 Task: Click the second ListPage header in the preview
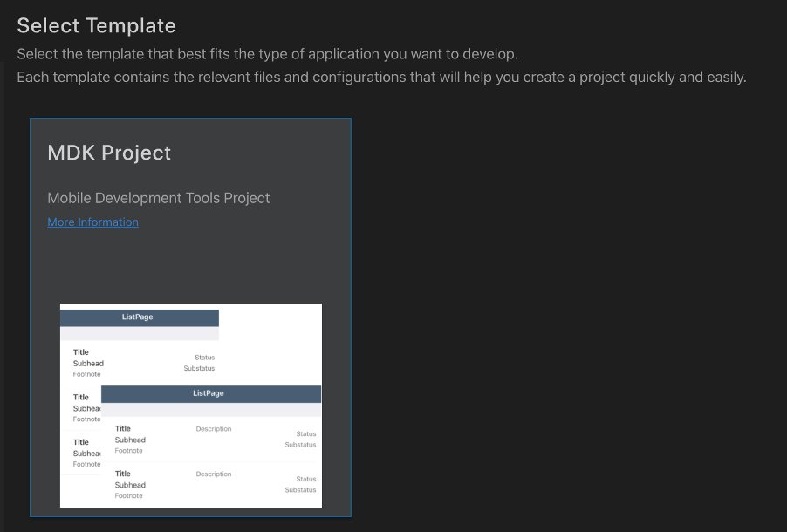[209, 393]
